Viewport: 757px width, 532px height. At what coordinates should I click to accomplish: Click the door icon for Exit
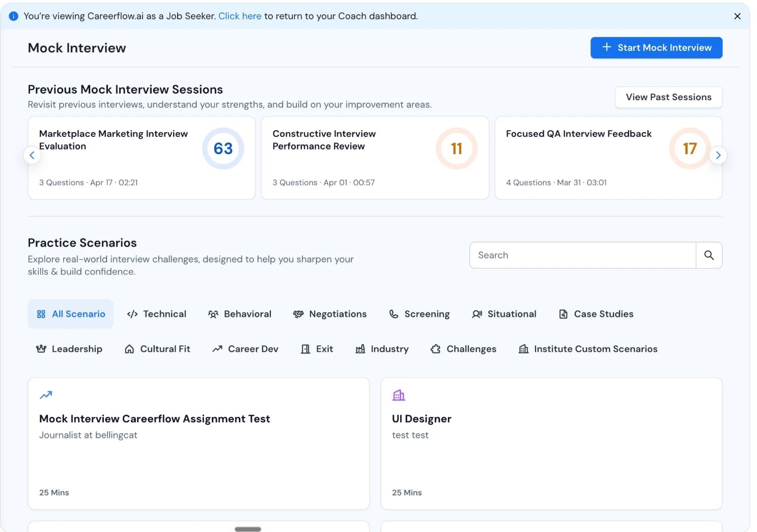(305, 349)
